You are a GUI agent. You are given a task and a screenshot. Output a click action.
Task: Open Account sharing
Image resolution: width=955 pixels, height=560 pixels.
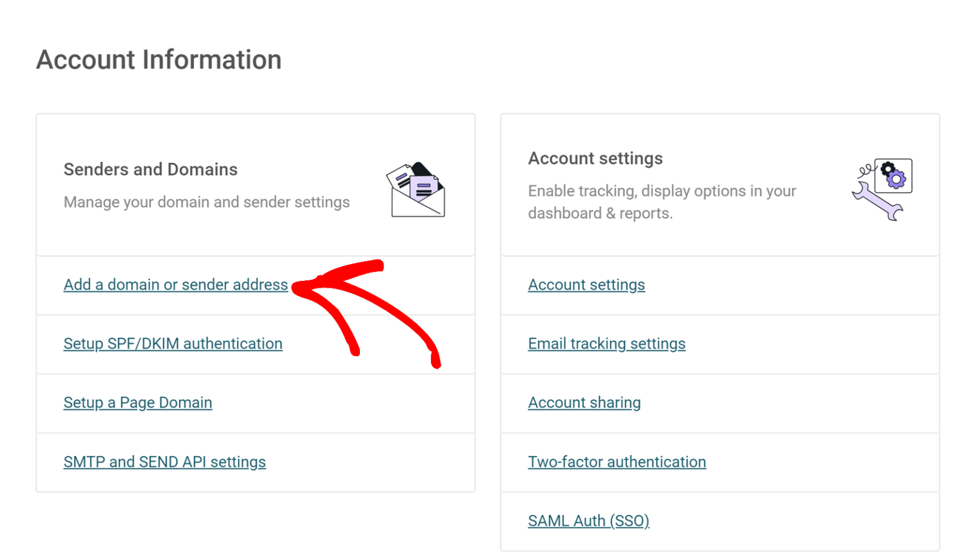pos(584,403)
